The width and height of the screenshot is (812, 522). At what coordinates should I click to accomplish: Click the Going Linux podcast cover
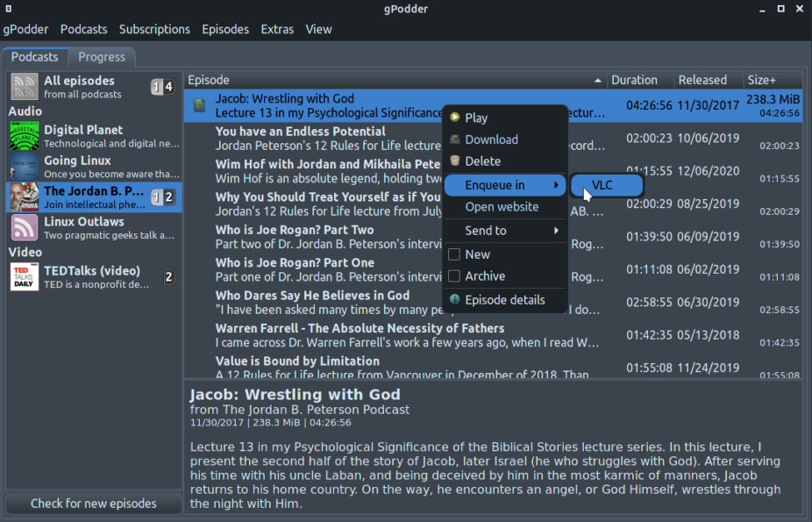[x=25, y=166]
